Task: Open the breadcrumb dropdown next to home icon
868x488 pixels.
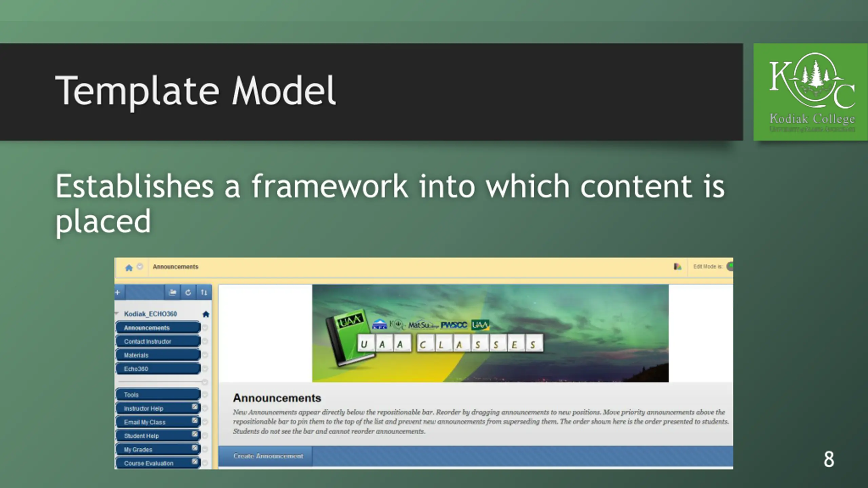Action: coord(140,267)
